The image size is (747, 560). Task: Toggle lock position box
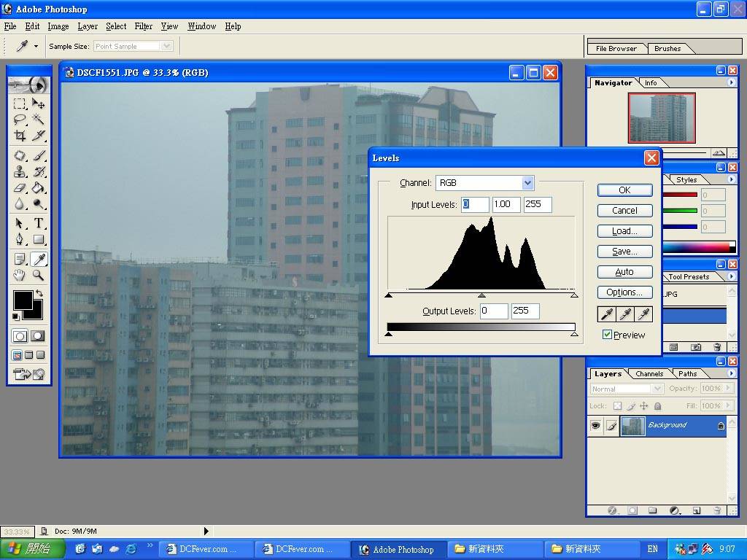644,406
